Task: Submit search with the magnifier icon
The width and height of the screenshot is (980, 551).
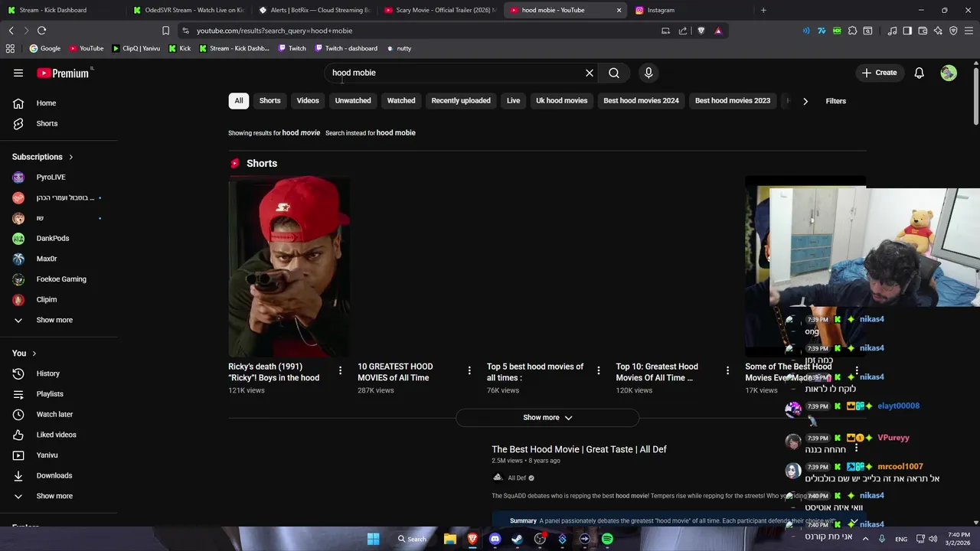Action: coord(614,73)
